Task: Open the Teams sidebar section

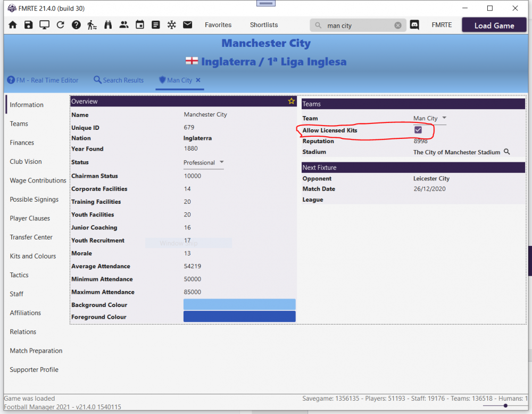Action: coord(19,124)
